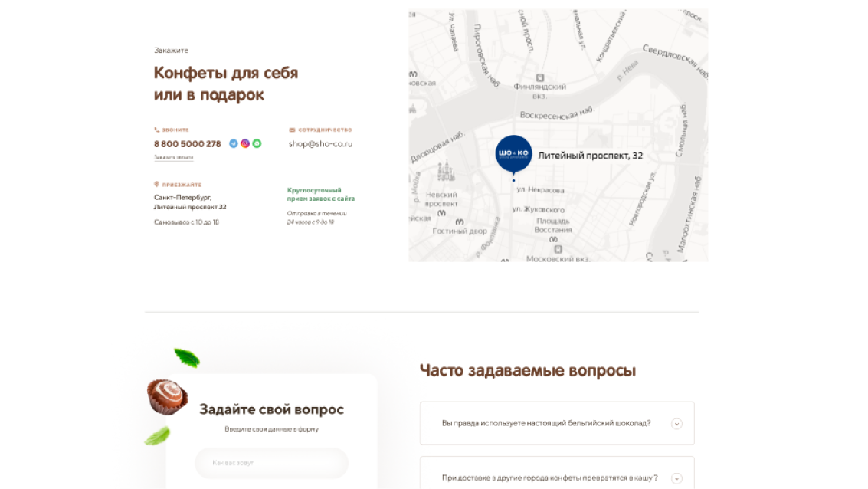Click the envelope icon beside Сотрудничество
This screenshot has height=489, width=868.
pos(292,130)
